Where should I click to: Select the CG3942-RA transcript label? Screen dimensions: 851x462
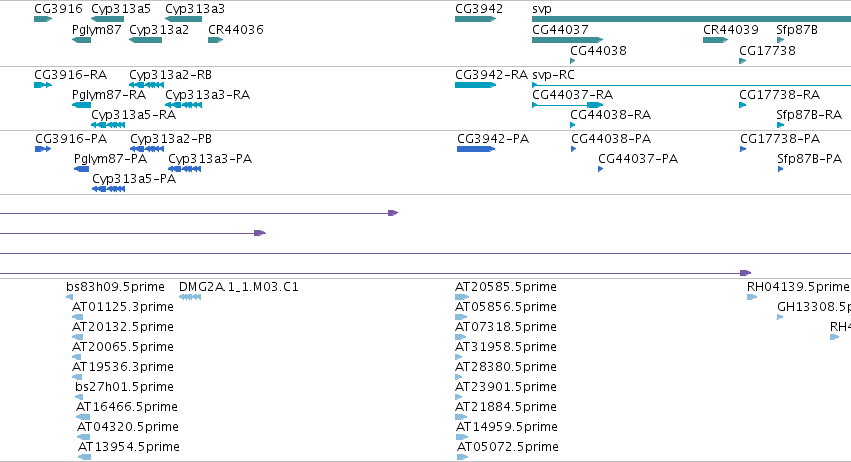click(x=492, y=75)
